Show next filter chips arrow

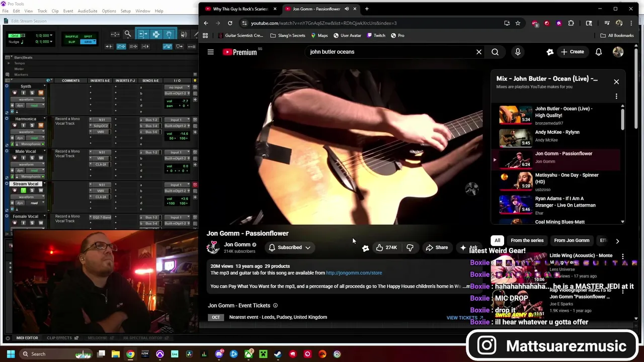tap(617, 241)
